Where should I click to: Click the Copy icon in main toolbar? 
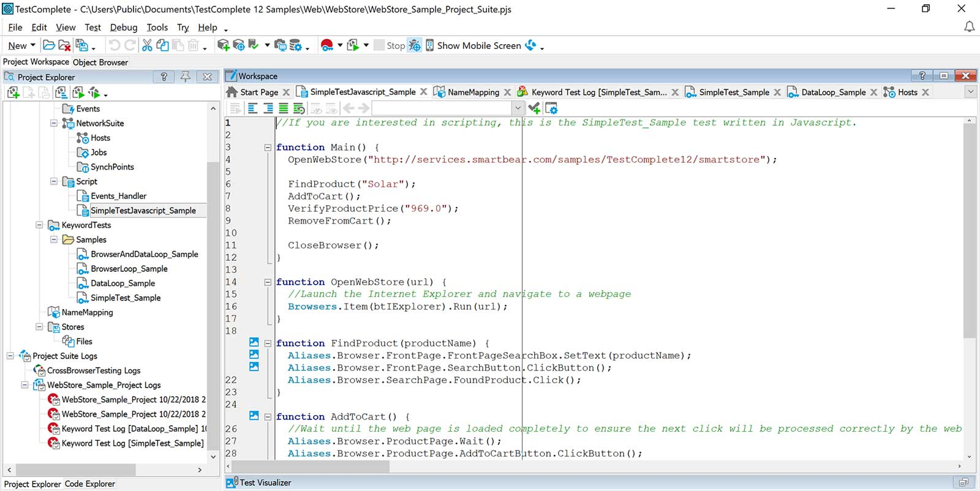(162, 45)
